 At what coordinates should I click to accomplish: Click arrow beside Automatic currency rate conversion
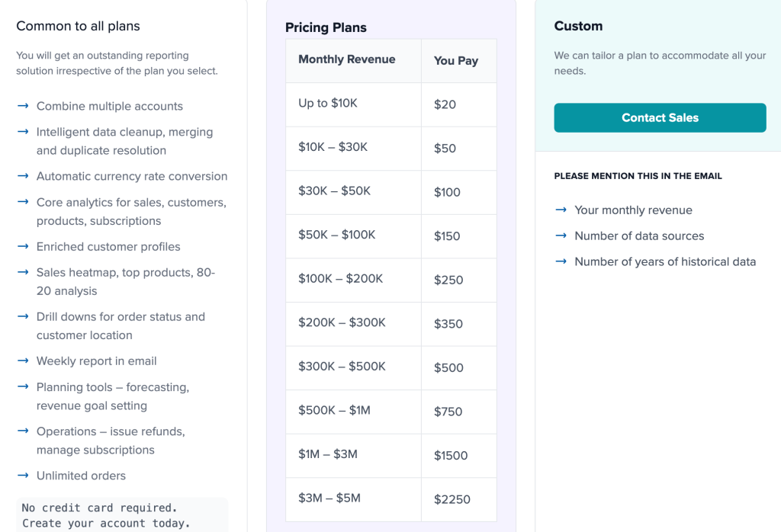[23, 176]
